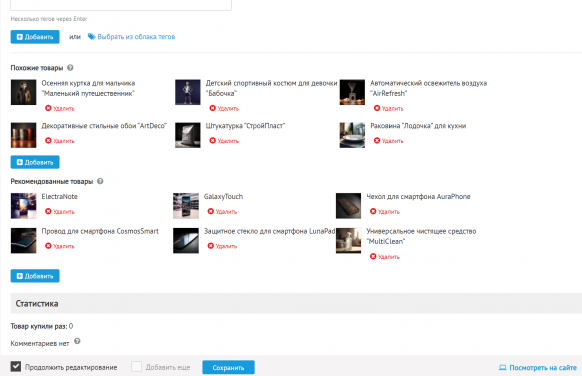Screen dimensions: 582x376
Task: Click the Статистика section header
Action: 296,303
